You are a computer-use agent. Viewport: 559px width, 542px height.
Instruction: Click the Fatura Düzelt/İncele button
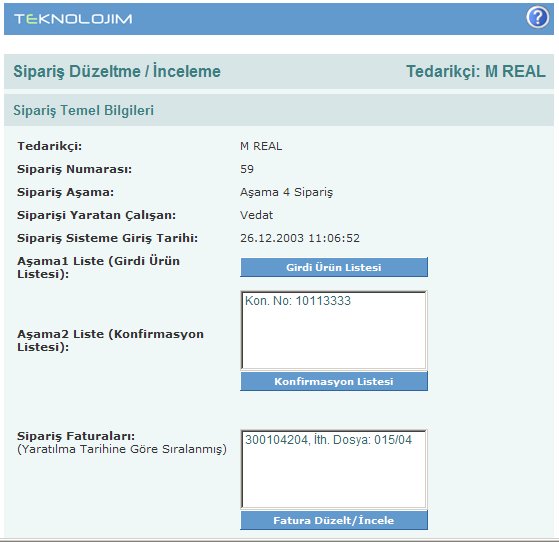pyautogui.click(x=334, y=520)
